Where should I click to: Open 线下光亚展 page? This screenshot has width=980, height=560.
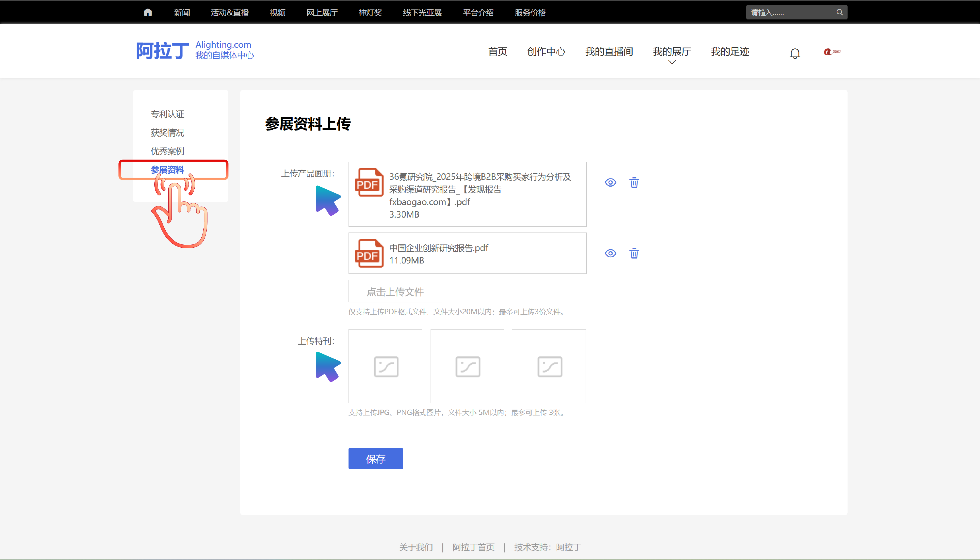[x=422, y=13]
